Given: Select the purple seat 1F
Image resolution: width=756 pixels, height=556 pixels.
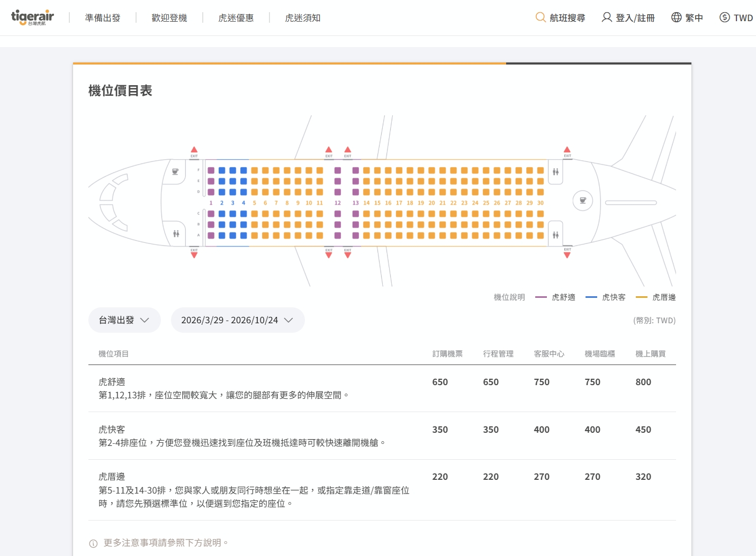Looking at the screenshot, I should click(x=211, y=170).
